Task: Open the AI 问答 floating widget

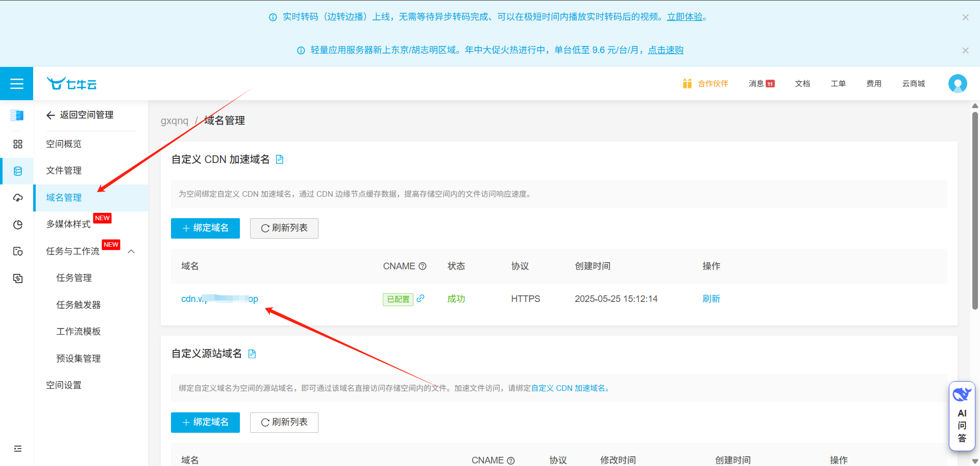Action: (962, 416)
